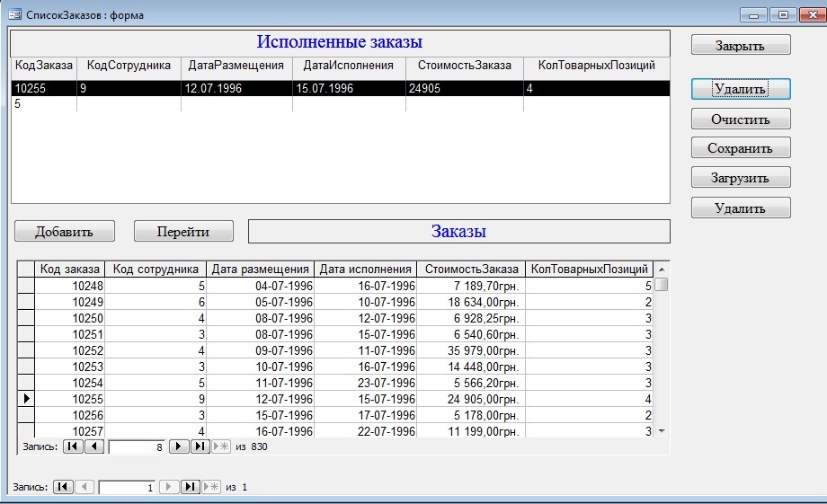Click the focused Удалить button below Закрыть
Screen dimensions: 827x504
[x=741, y=89]
